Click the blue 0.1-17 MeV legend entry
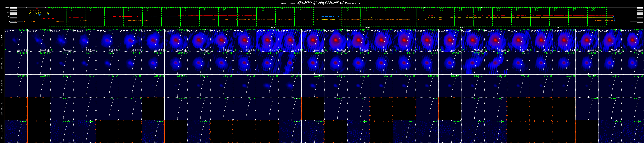Image resolution: width=644 pixels, height=143 pixels. 39,15
